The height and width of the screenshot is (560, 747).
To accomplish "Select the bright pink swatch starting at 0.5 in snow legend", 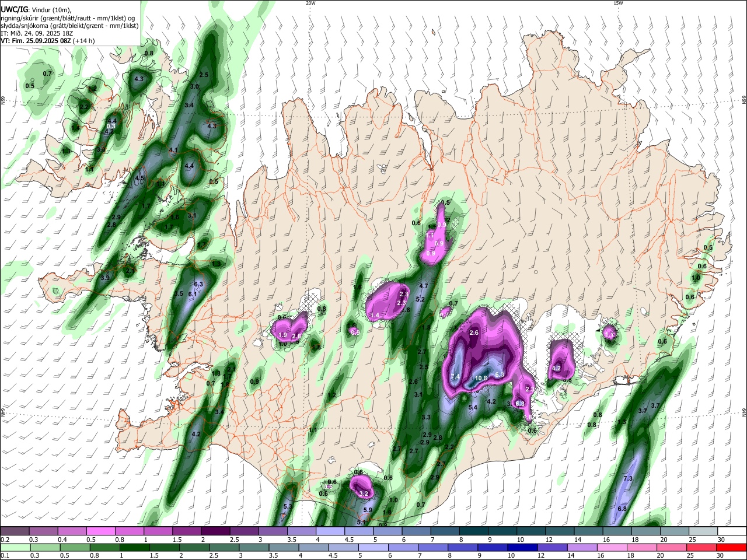I will click(100, 531).
